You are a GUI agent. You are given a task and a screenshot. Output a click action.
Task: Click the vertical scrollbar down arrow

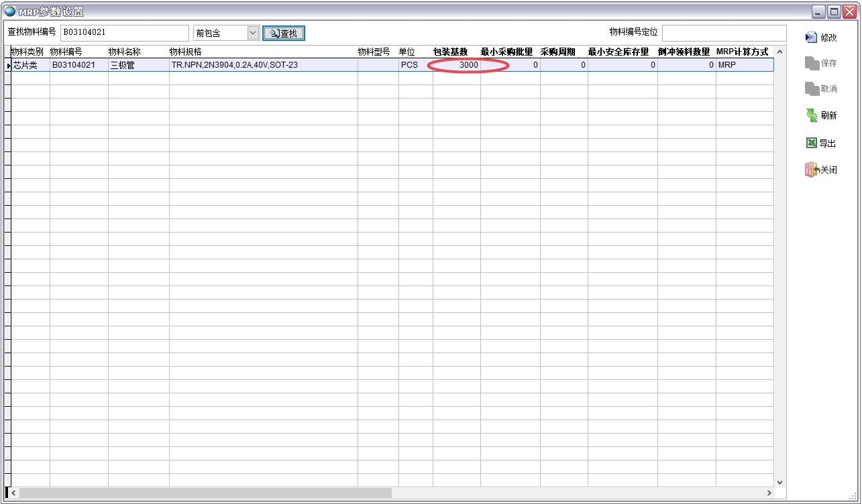click(x=779, y=481)
